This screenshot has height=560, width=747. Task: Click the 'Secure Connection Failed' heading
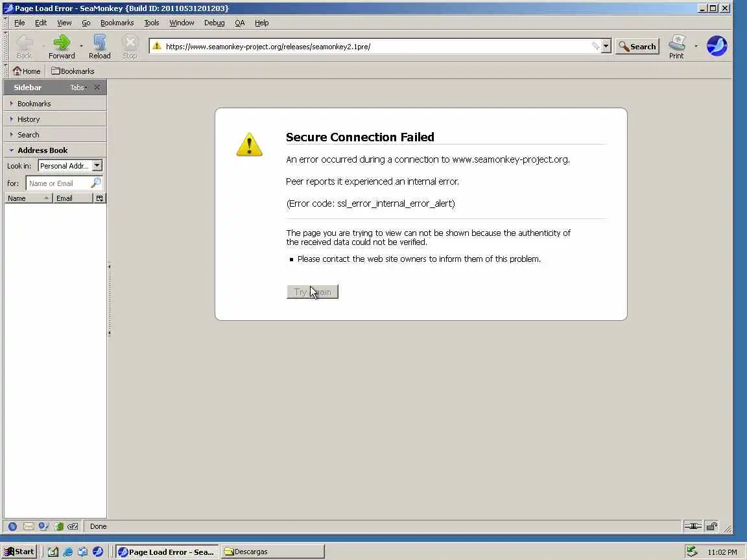click(x=360, y=137)
